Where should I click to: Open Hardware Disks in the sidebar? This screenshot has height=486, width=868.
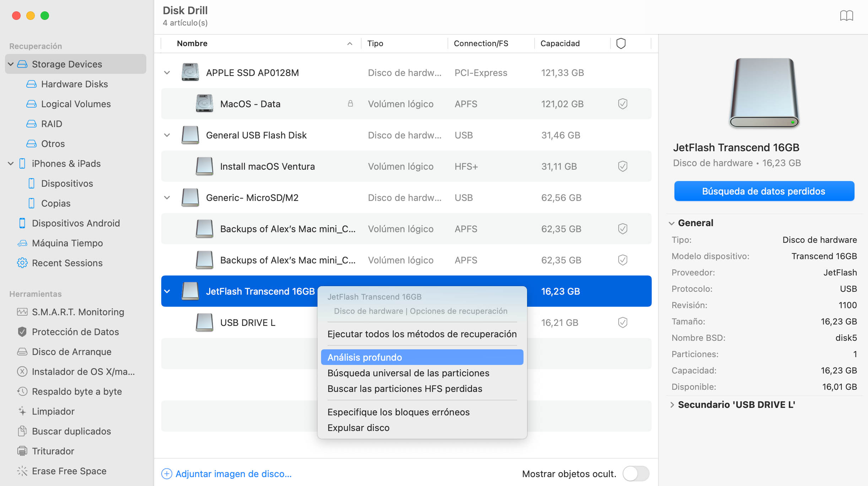pyautogui.click(x=75, y=84)
